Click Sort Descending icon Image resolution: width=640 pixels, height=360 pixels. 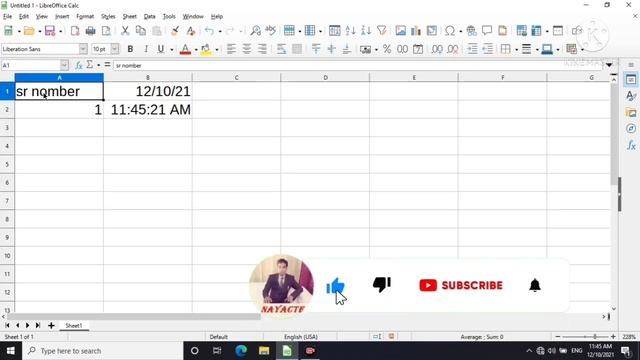click(366, 31)
